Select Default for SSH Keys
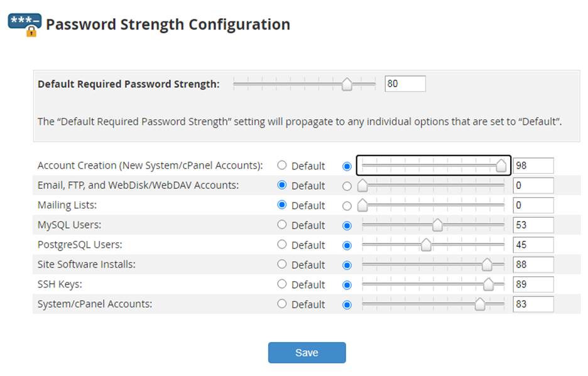588x376 pixels. 282,284
